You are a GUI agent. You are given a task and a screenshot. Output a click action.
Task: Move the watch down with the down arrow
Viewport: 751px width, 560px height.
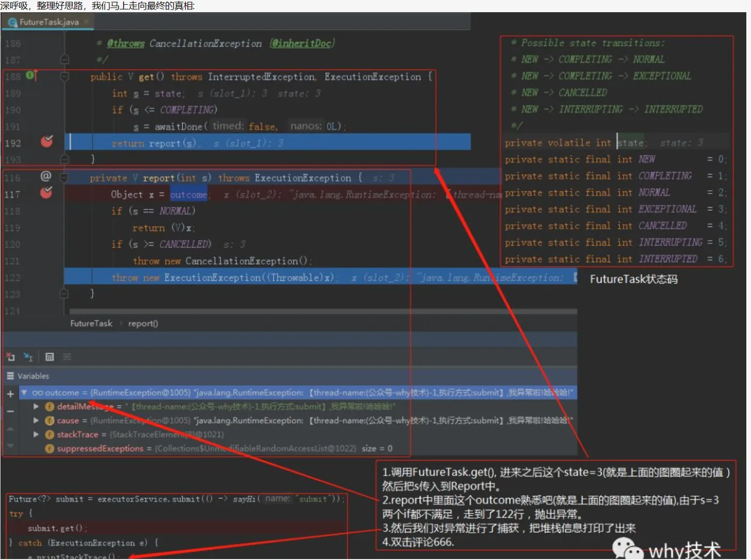pos(10,446)
